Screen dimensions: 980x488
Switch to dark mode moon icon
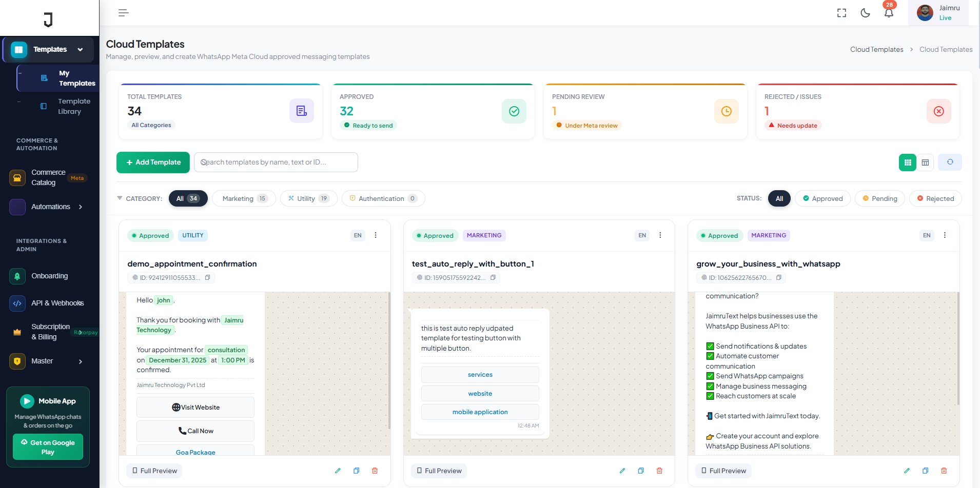(x=865, y=13)
